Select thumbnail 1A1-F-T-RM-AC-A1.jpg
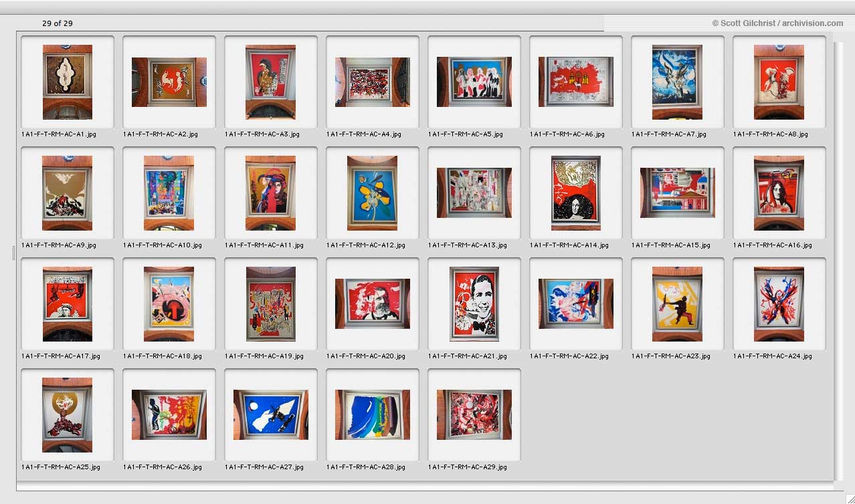The image size is (855, 504). click(x=68, y=82)
